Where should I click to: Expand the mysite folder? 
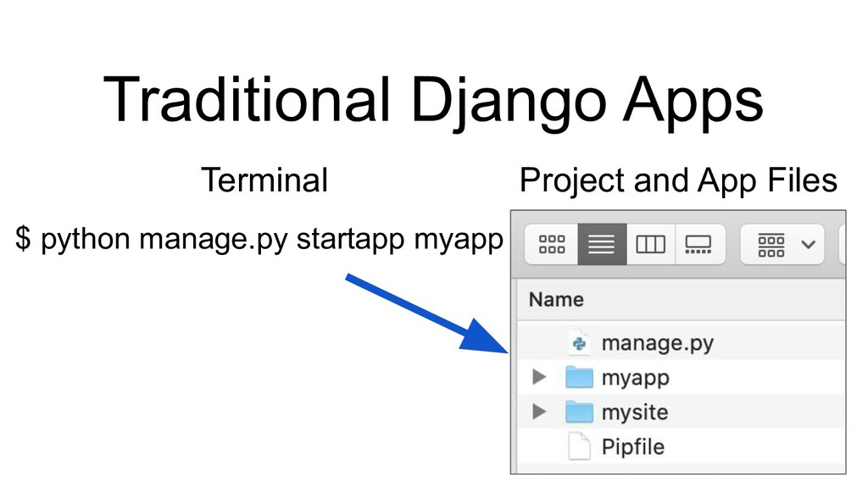538,412
